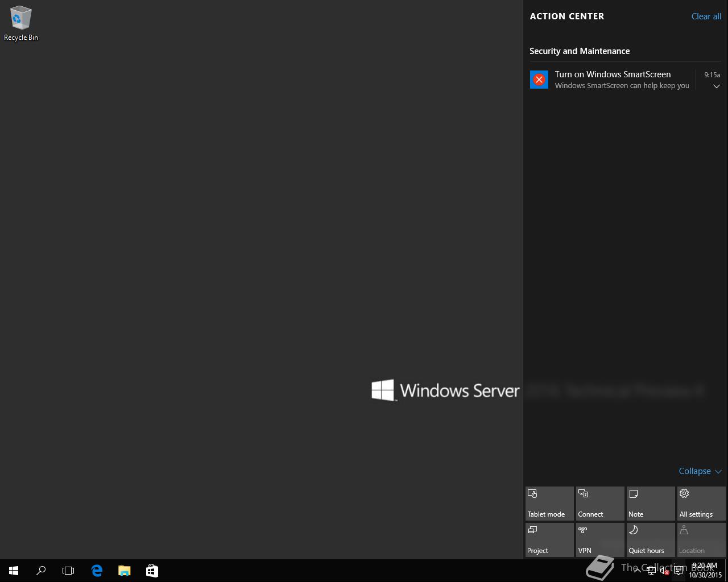Open the taskbar clock and date
This screenshot has width=728, height=582.
click(x=705, y=571)
